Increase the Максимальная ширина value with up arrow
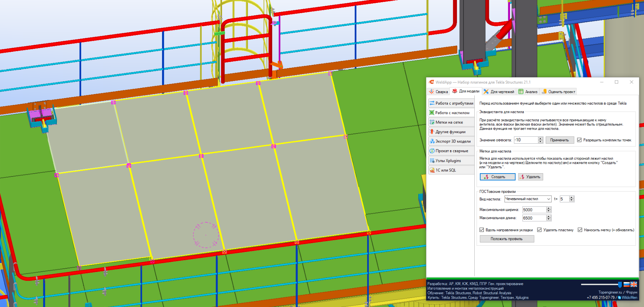The height and width of the screenshot is (307, 644). click(x=549, y=208)
